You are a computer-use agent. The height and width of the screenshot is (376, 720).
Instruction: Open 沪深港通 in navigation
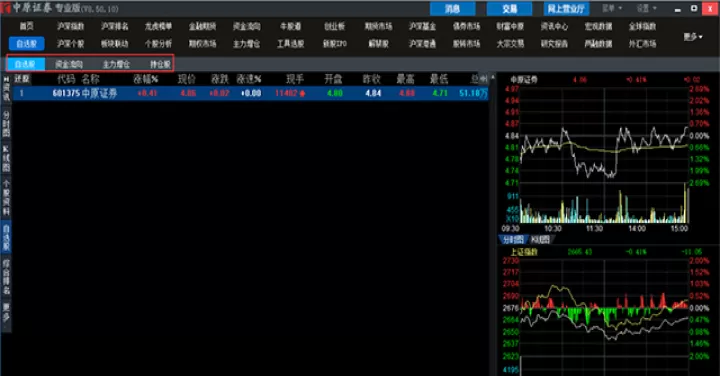[x=422, y=44]
